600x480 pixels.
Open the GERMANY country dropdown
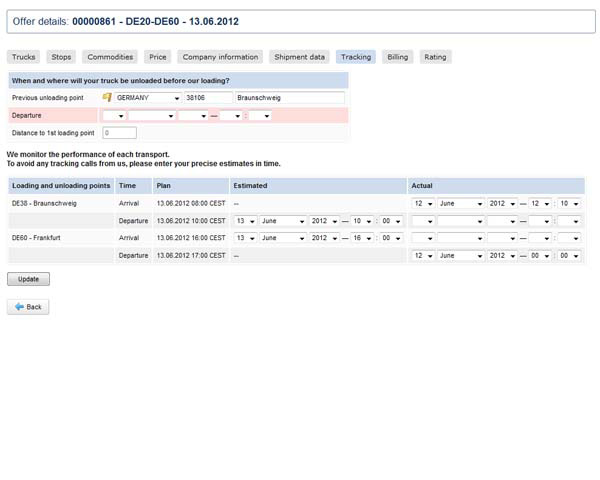tap(147, 98)
